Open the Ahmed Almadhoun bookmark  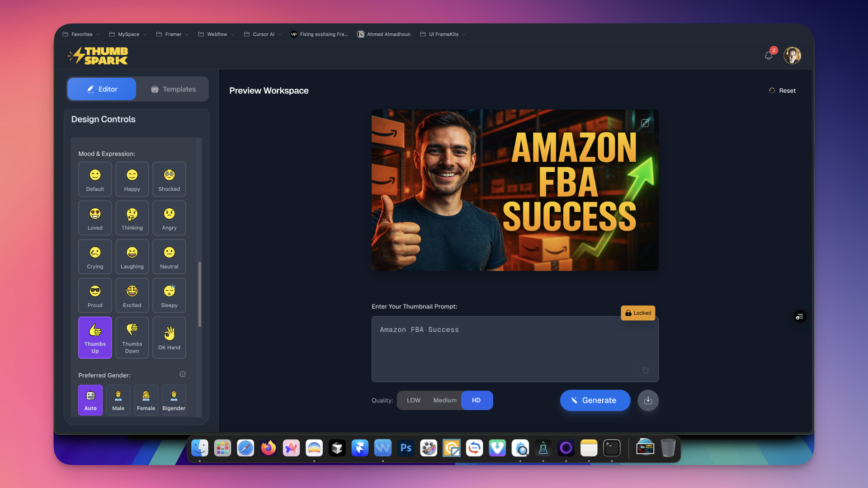(384, 34)
